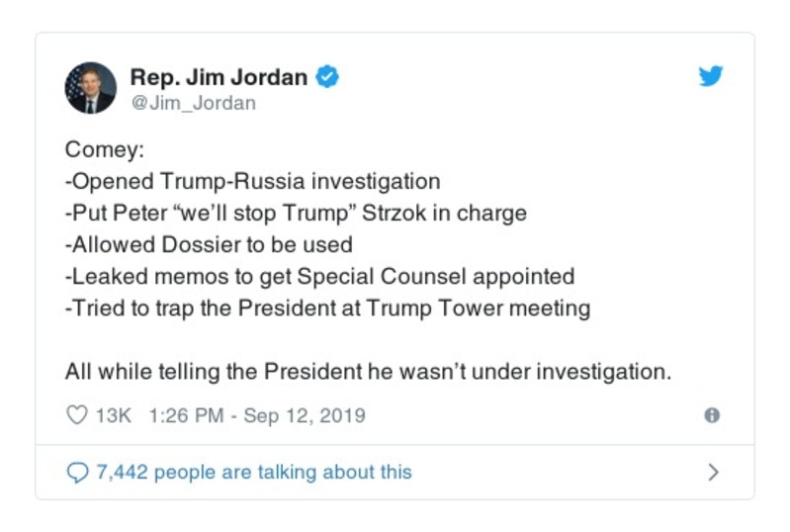
Task: Click the blue verified badge
Action: pyautogui.click(x=327, y=77)
